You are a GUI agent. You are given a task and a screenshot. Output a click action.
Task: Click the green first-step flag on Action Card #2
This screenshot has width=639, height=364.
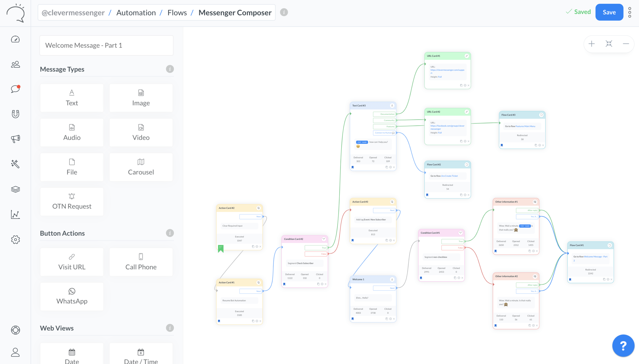(x=220, y=248)
